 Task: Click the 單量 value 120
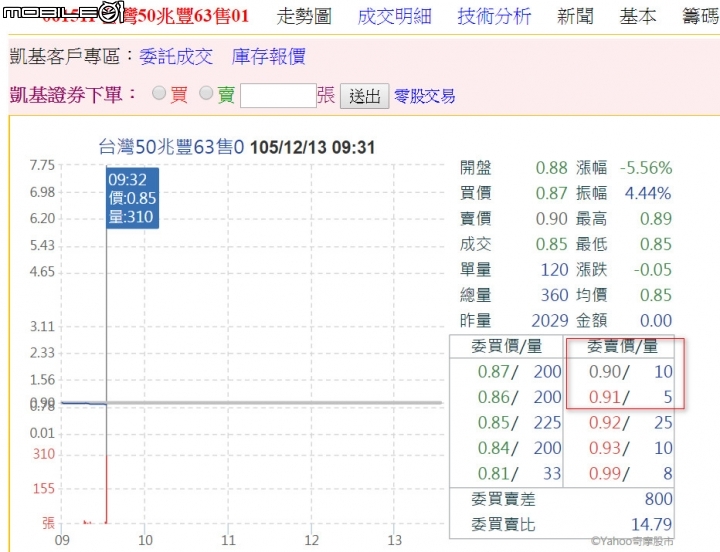pos(555,270)
